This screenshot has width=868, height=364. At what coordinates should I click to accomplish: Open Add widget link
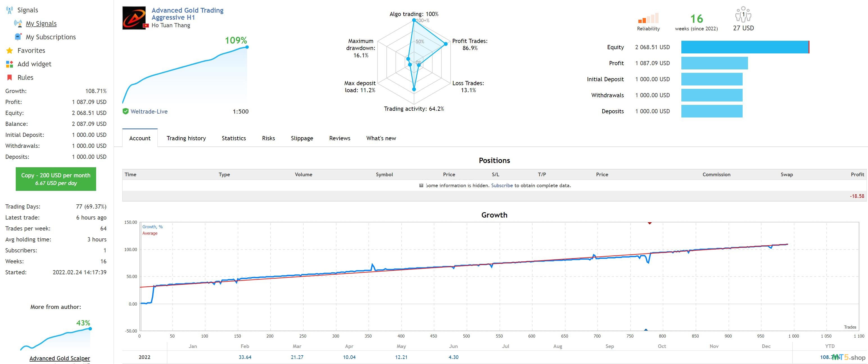click(x=34, y=64)
